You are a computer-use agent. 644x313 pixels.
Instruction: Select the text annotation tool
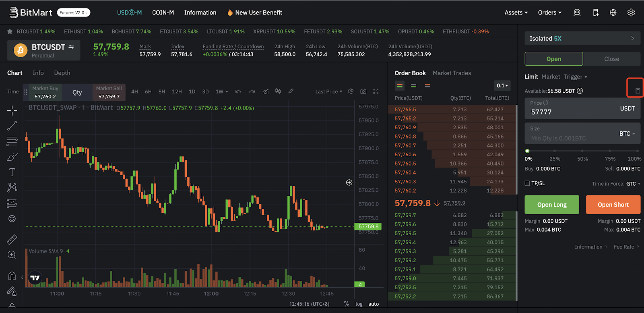click(12, 172)
